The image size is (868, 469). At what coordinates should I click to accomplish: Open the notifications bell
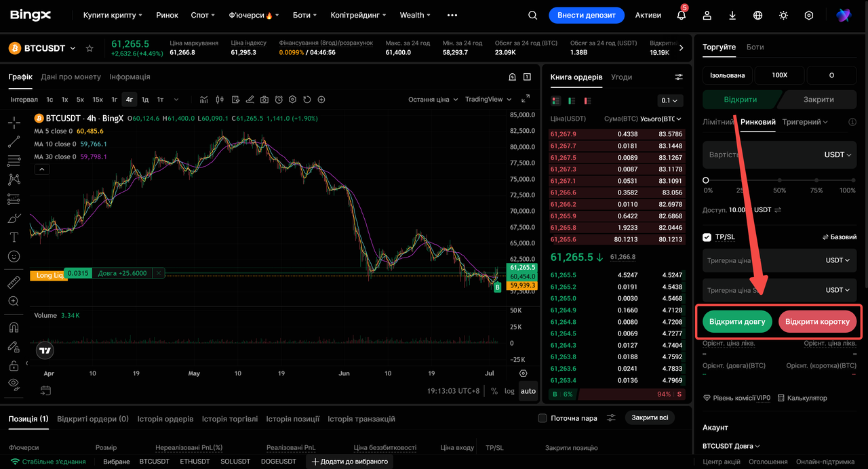coord(682,15)
